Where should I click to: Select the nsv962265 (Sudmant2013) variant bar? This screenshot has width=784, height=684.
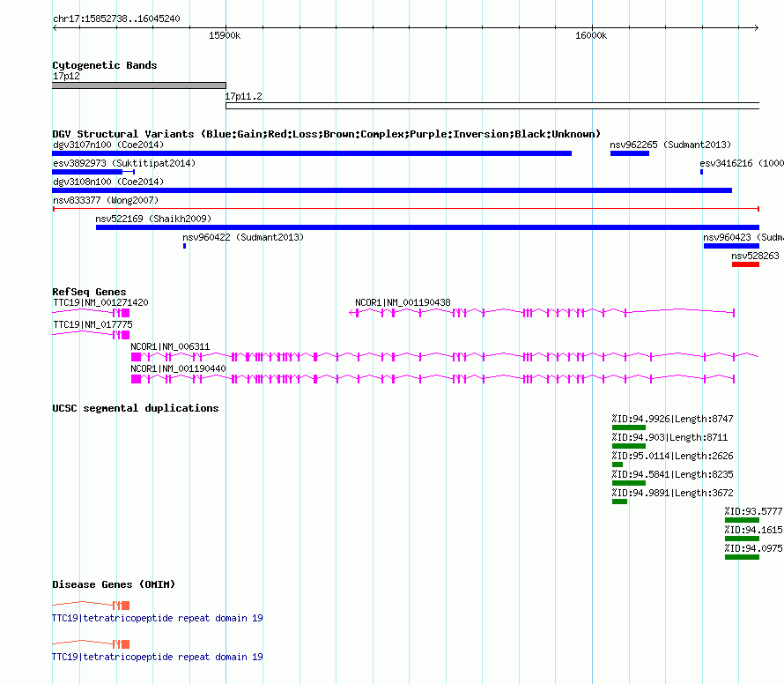630,153
